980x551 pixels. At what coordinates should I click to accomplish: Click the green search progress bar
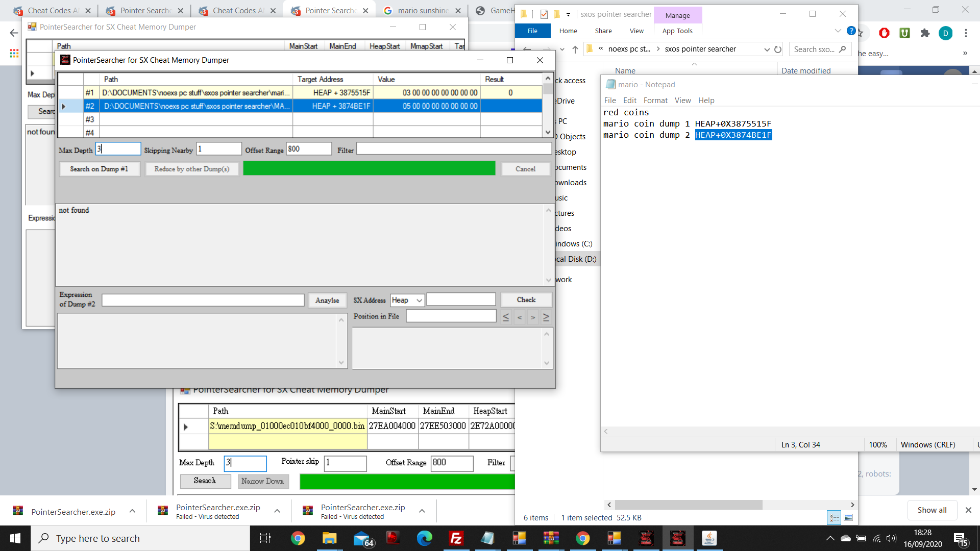point(369,168)
